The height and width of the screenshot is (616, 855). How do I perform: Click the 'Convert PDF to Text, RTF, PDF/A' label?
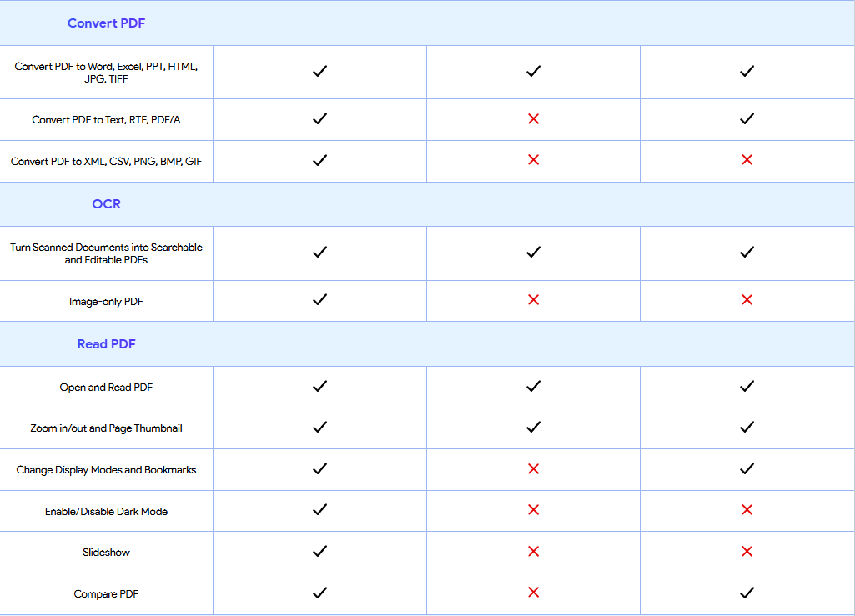106,119
